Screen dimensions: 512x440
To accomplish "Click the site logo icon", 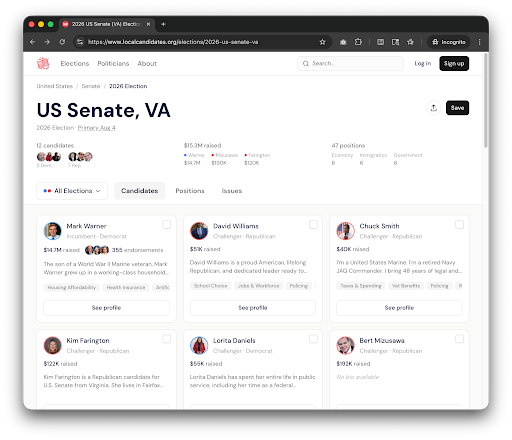I will coord(43,63).
